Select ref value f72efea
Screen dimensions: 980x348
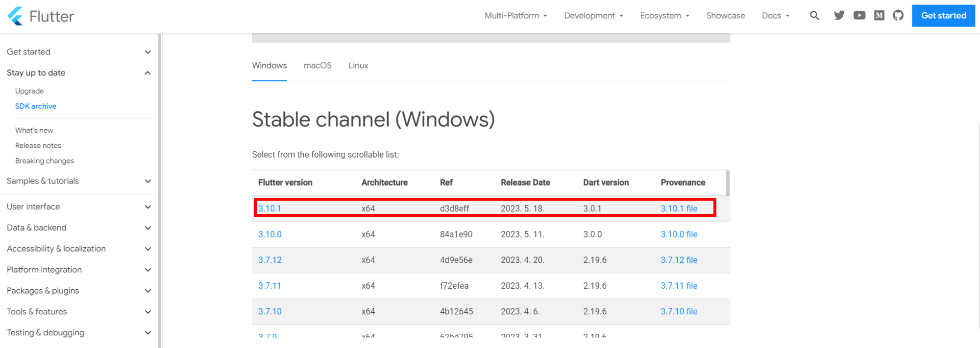(x=454, y=286)
